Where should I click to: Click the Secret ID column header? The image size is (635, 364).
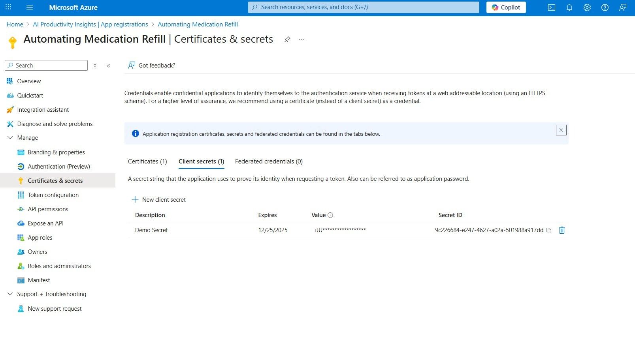coord(450,215)
